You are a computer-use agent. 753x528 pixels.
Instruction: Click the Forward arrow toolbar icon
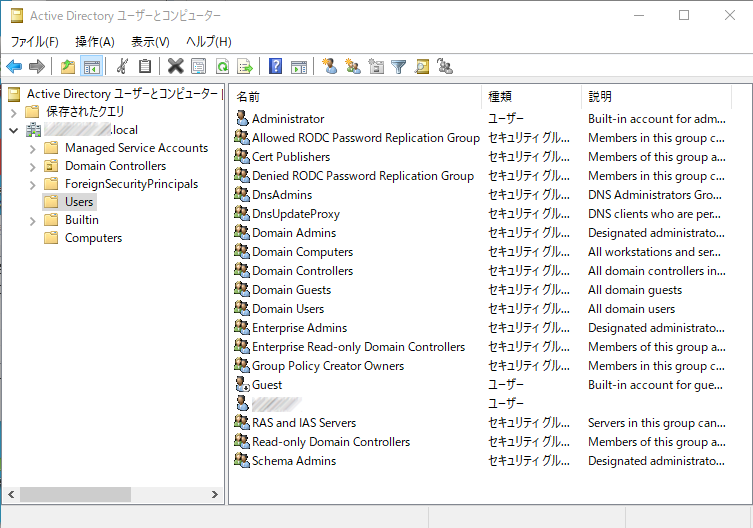(x=37, y=66)
